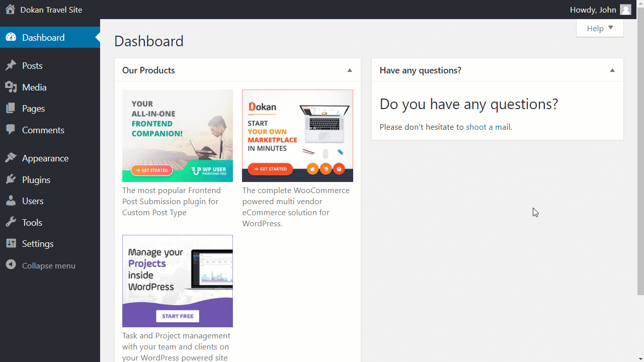Click the WooCommerce multi vendor description text
The image size is (644, 362).
point(296,207)
